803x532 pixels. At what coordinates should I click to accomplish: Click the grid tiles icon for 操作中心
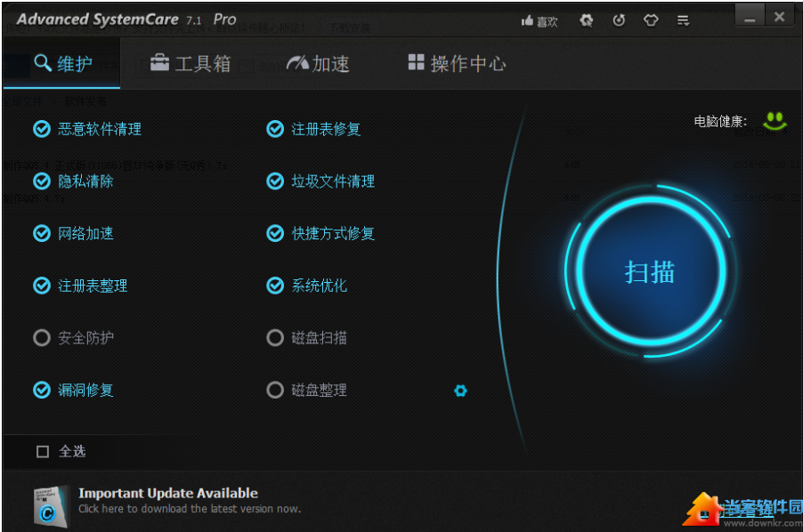point(416,62)
